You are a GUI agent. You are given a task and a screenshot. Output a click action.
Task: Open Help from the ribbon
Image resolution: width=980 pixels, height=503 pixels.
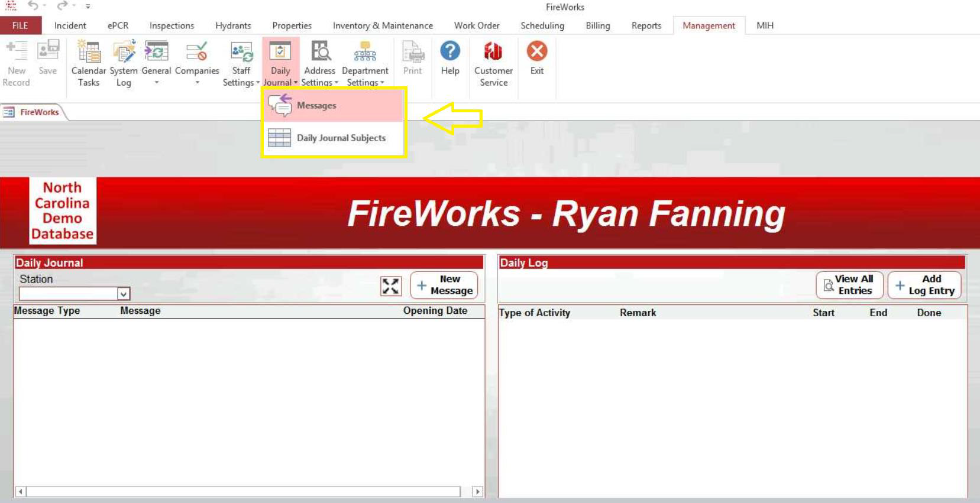450,58
